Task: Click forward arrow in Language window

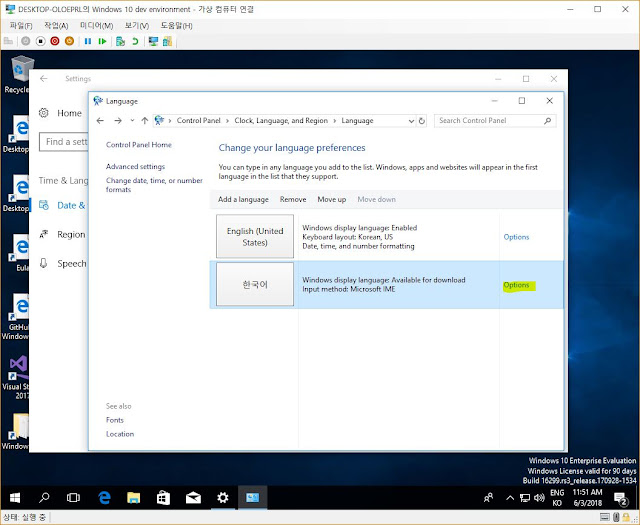Action: (118, 120)
